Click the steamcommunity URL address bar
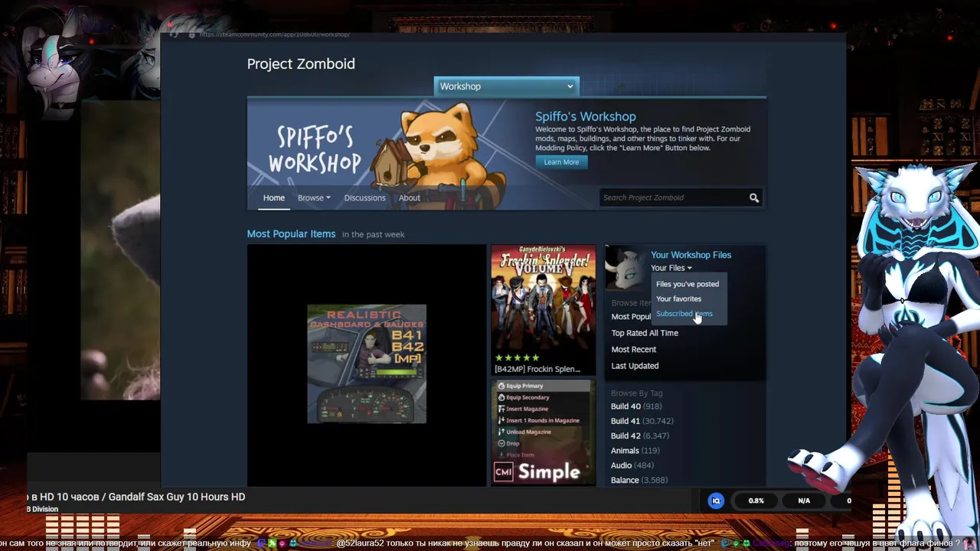The image size is (980, 551). point(274,34)
